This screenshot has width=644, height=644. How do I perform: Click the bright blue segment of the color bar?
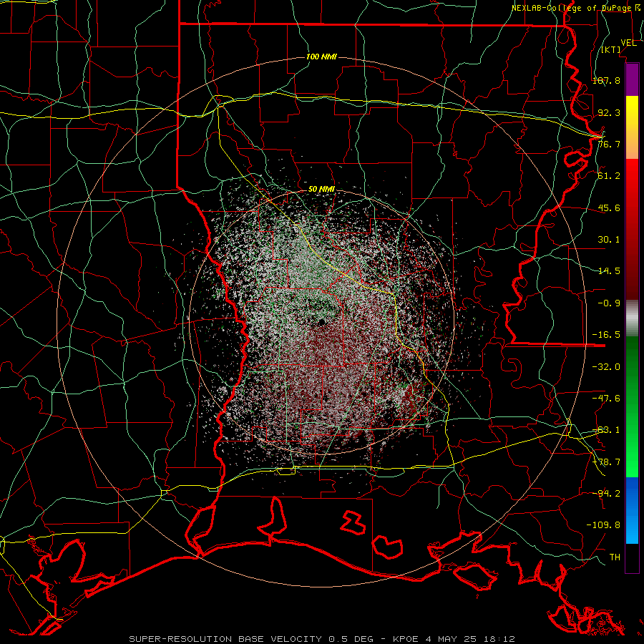pos(632,510)
